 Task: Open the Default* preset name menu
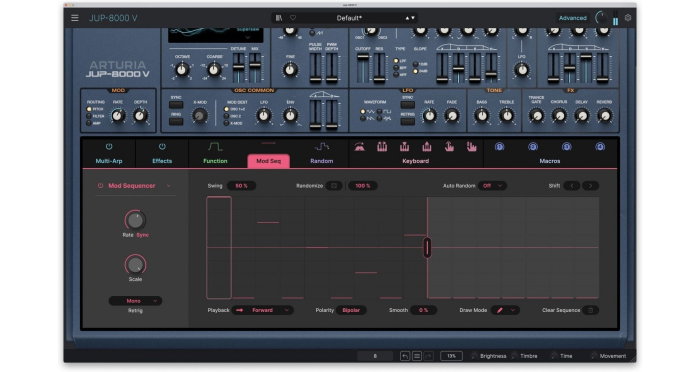[x=349, y=18]
